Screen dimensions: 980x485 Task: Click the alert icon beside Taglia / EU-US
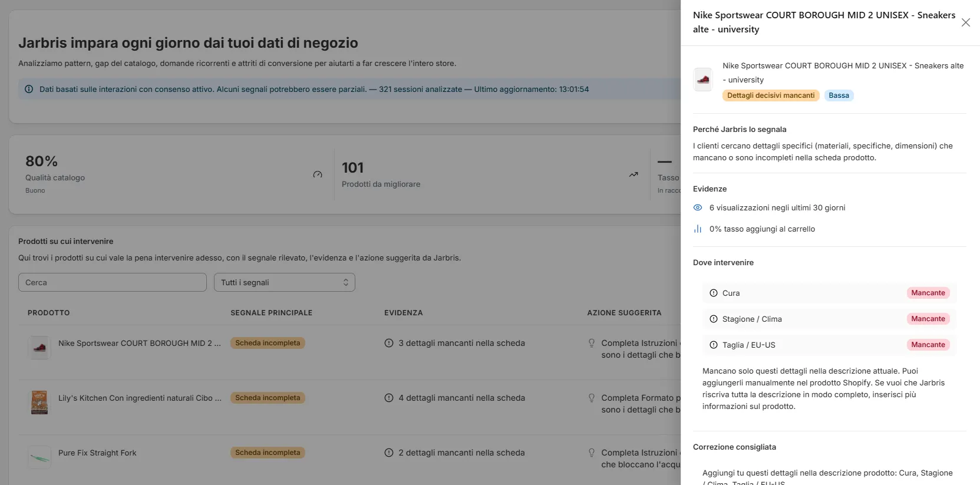tap(714, 345)
